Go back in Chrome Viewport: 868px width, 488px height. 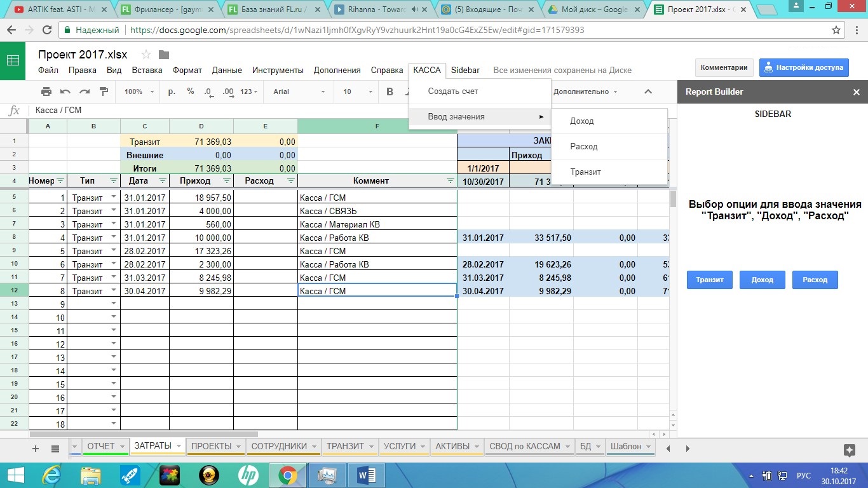point(11,30)
